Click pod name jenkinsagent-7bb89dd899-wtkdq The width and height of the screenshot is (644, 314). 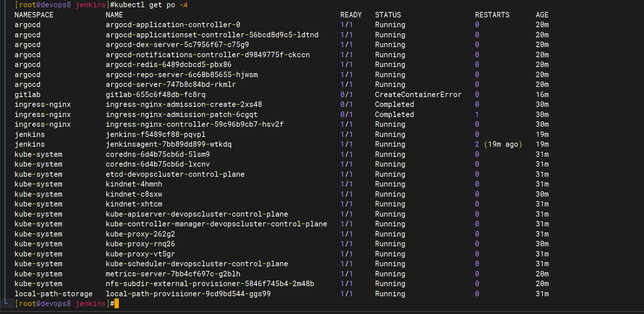coord(169,144)
